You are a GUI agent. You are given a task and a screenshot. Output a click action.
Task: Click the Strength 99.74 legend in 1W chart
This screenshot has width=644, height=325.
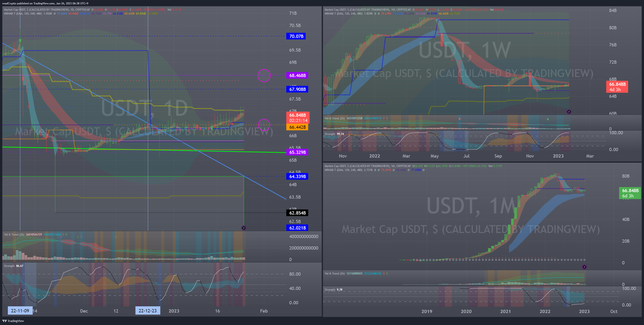click(334, 134)
